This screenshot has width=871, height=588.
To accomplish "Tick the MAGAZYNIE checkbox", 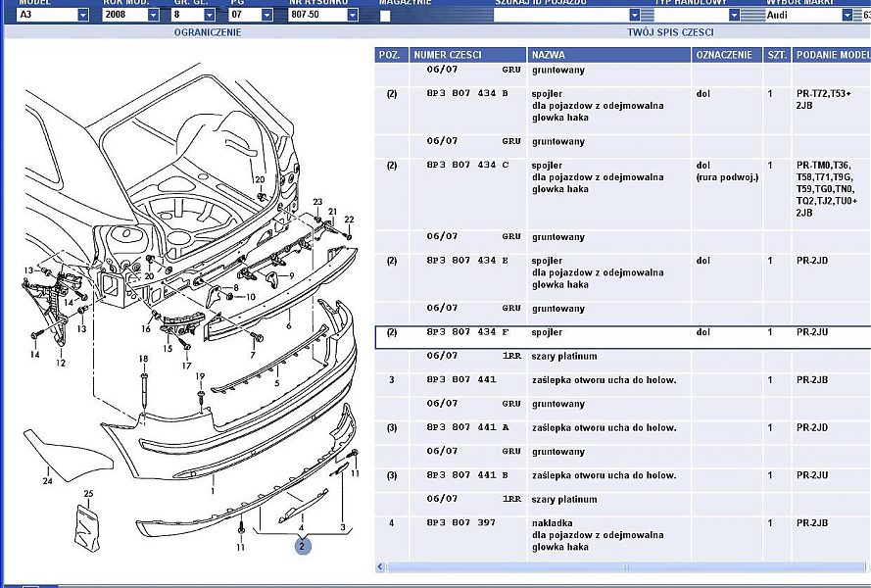I will pos(385,16).
